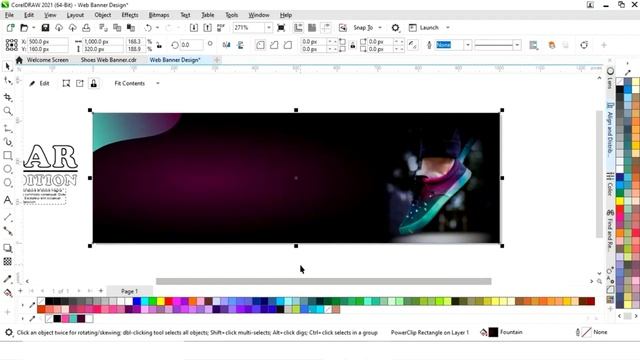Toggle lock contents to PowerClip
This screenshot has height=360, width=640.
click(93, 83)
